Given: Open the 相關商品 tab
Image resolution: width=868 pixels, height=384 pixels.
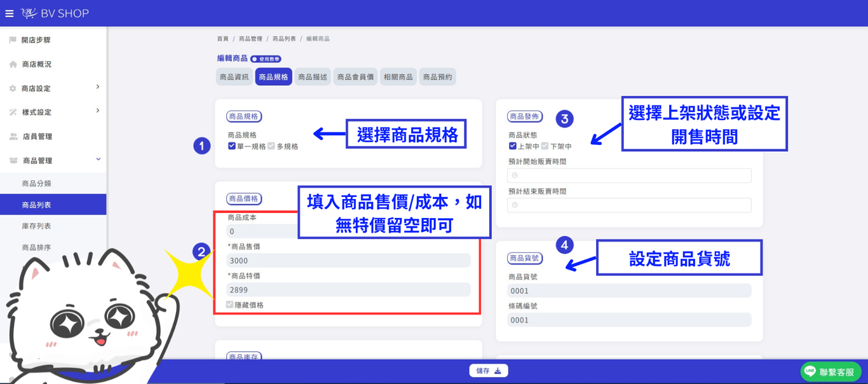Looking at the screenshot, I should pyautogui.click(x=398, y=77).
